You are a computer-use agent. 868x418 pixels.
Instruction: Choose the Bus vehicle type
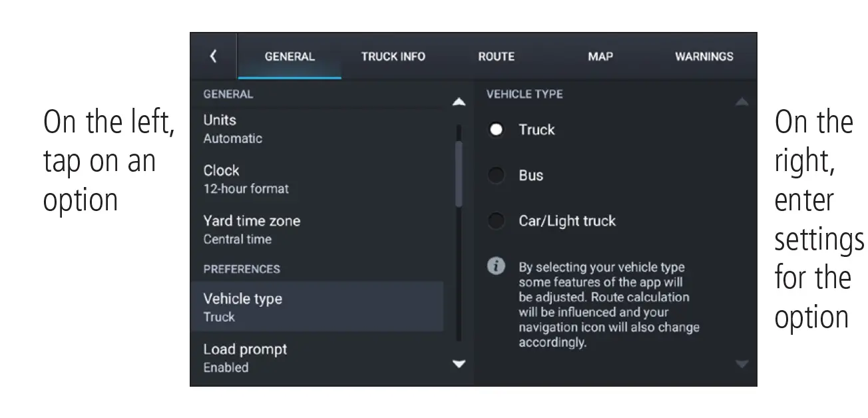[496, 176]
